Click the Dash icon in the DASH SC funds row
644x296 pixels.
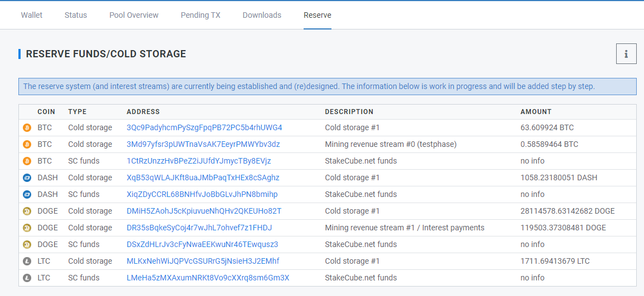coord(27,194)
